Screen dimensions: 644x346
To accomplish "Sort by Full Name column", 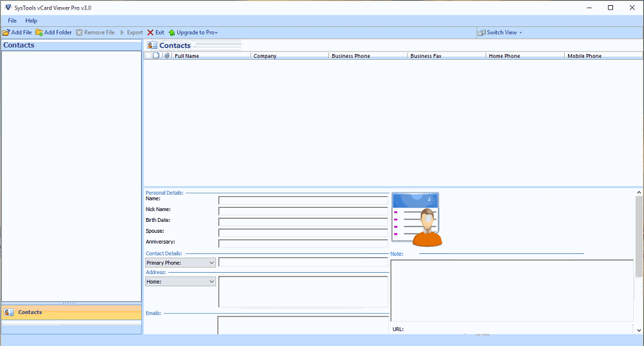I will pos(211,56).
